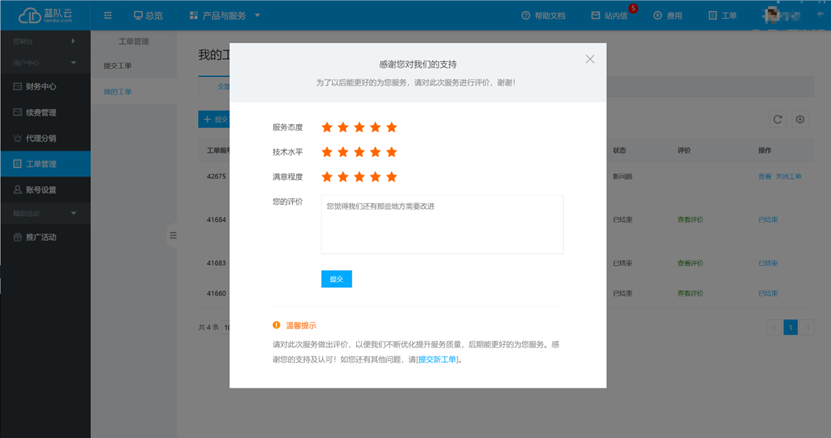Toggle the sidebar with the hamburger menu icon
The height and width of the screenshot is (438, 831).
[x=108, y=16]
